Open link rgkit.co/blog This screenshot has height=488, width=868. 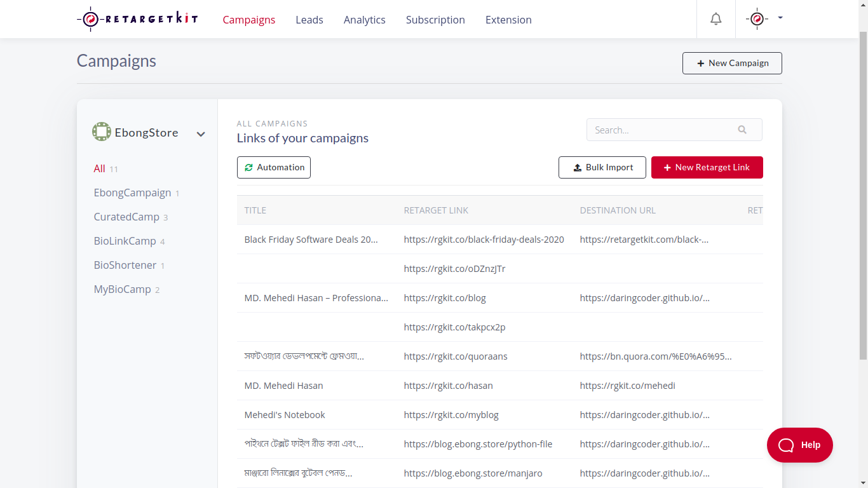[x=445, y=298]
